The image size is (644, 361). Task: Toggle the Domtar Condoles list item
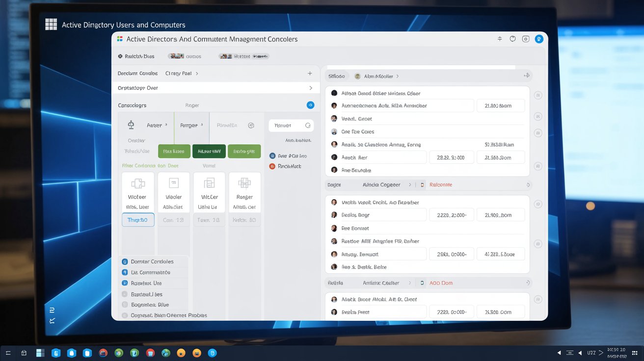coord(125,262)
